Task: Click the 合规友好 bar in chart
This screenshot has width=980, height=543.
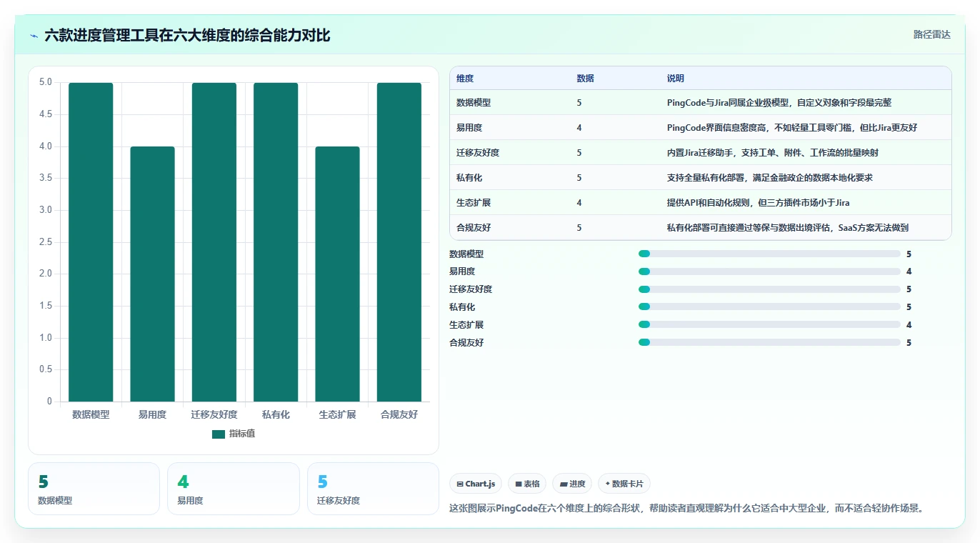Action: point(399,242)
